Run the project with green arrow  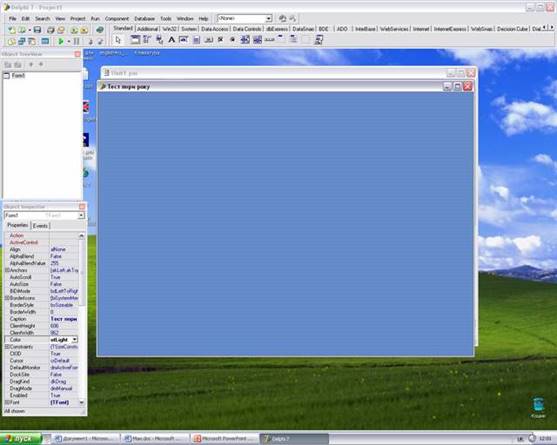[x=61, y=42]
